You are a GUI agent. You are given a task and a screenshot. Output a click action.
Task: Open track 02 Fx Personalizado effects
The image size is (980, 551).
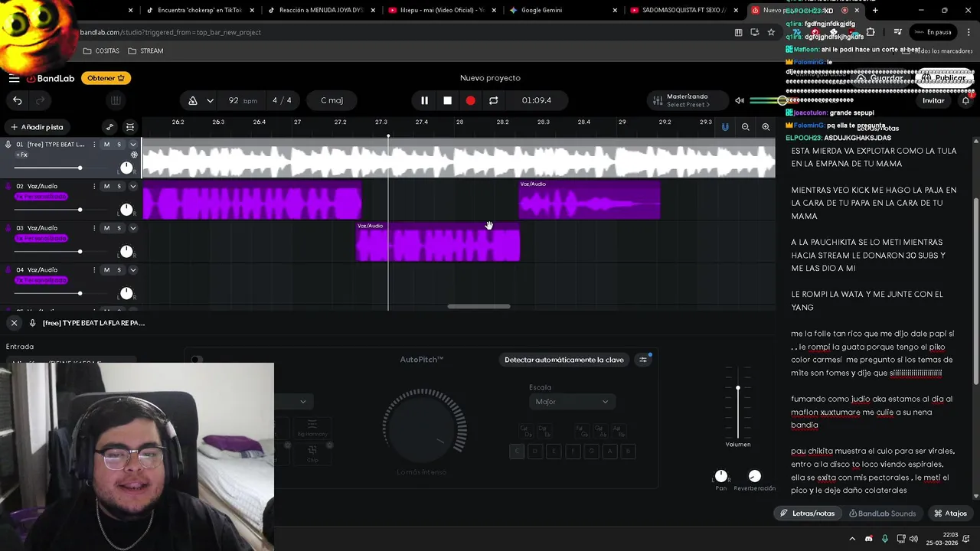click(x=41, y=197)
